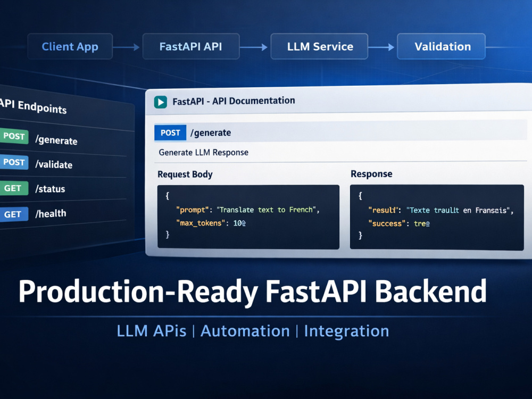Click GET badge next to /status
This screenshot has height=399, width=532.
[x=14, y=188]
